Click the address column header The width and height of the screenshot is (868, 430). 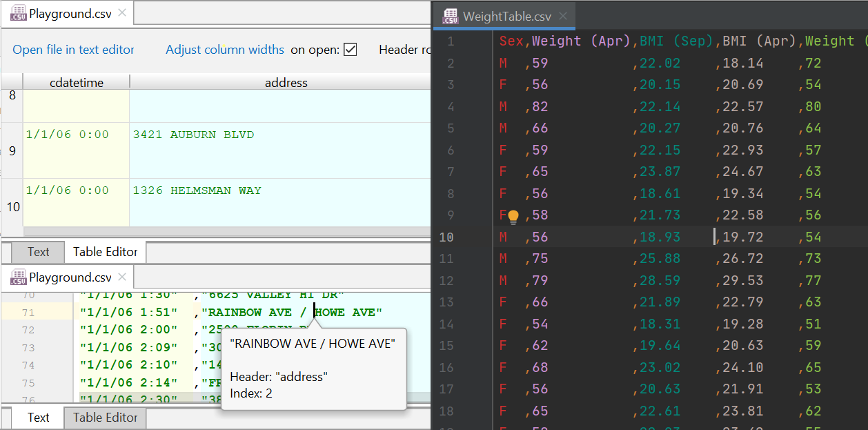point(286,83)
